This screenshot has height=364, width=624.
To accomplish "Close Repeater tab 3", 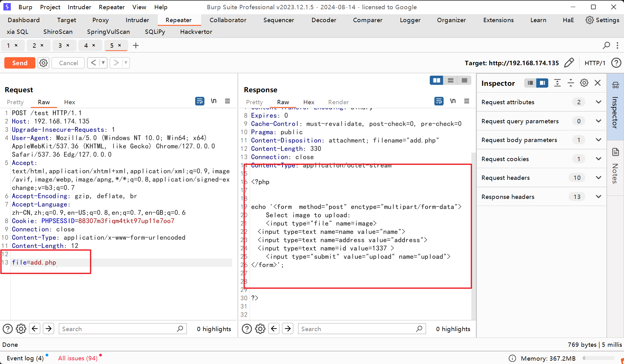I will coord(68,45).
